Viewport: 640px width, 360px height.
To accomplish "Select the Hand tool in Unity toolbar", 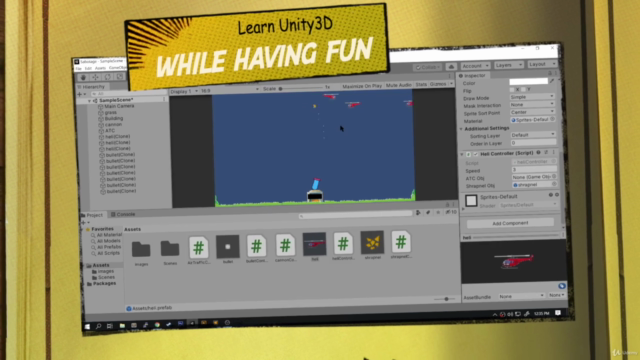I will click(83, 77).
